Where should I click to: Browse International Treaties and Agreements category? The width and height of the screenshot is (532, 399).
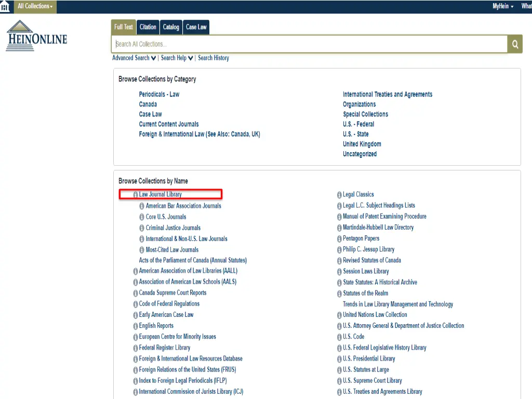pyautogui.click(x=388, y=95)
